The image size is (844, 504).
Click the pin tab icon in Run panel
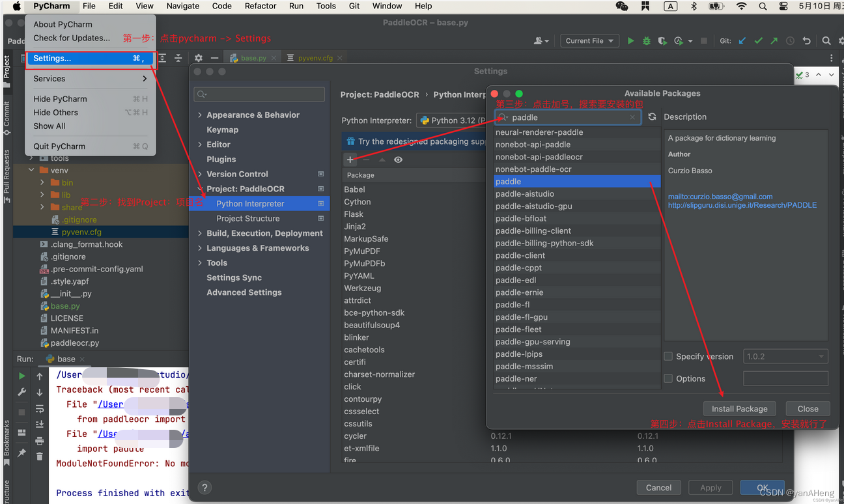coord(22,452)
